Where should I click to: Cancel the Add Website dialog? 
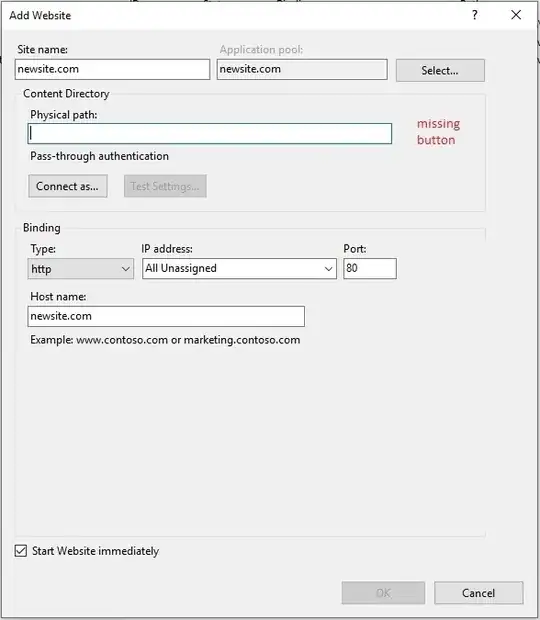(478, 593)
